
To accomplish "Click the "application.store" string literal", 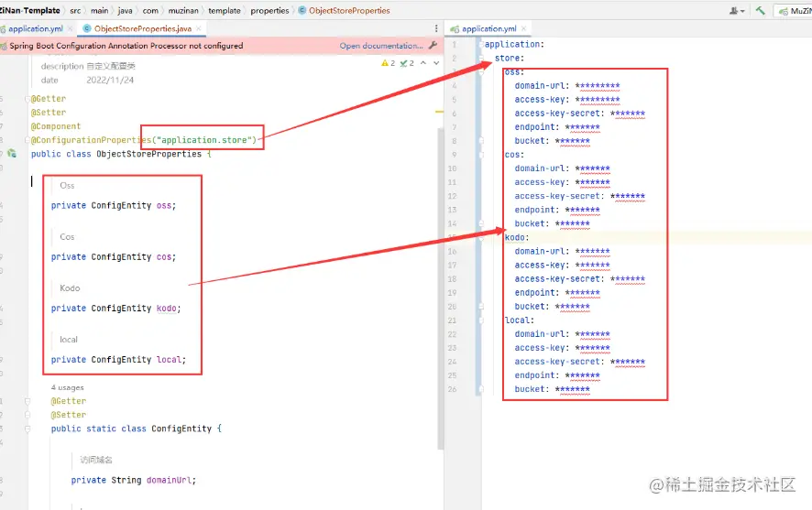I will coord(204,140).
